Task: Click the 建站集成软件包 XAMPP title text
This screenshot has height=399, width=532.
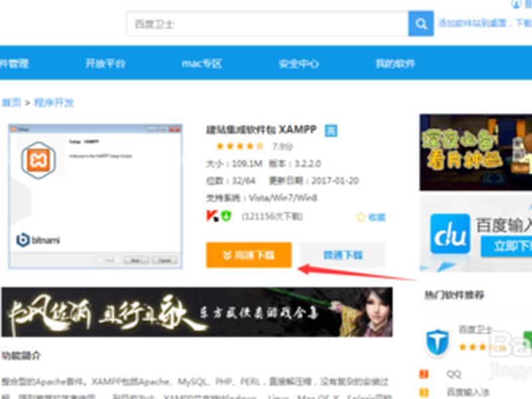Action: coord(261,130)
